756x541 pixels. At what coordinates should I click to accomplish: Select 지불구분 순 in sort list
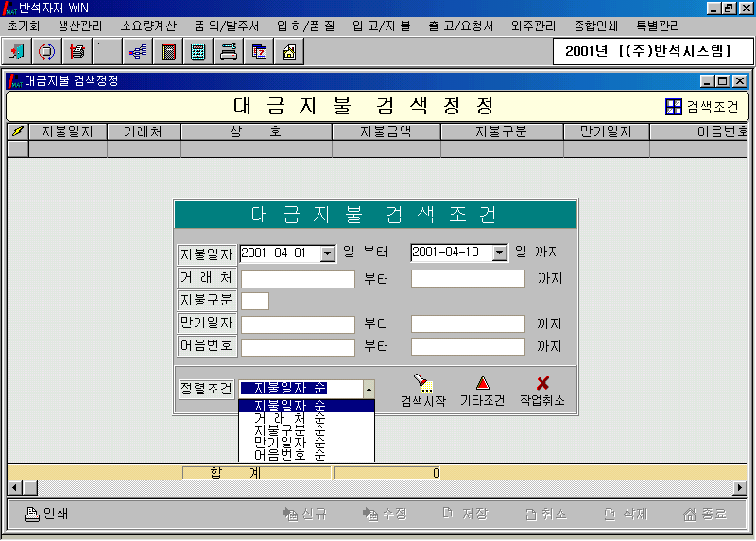pyautogui.click(x=306, y=429)
